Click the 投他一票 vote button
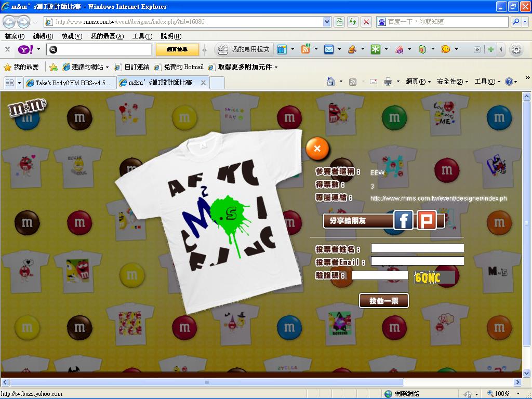Image resolution: width=532 pixels, height=399 pixels. [384, 301]
